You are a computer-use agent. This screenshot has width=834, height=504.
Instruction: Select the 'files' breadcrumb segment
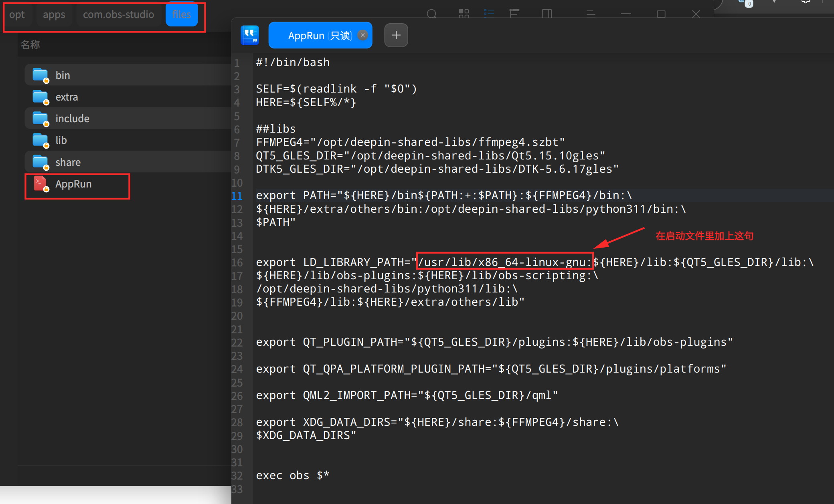coord(182,15)
